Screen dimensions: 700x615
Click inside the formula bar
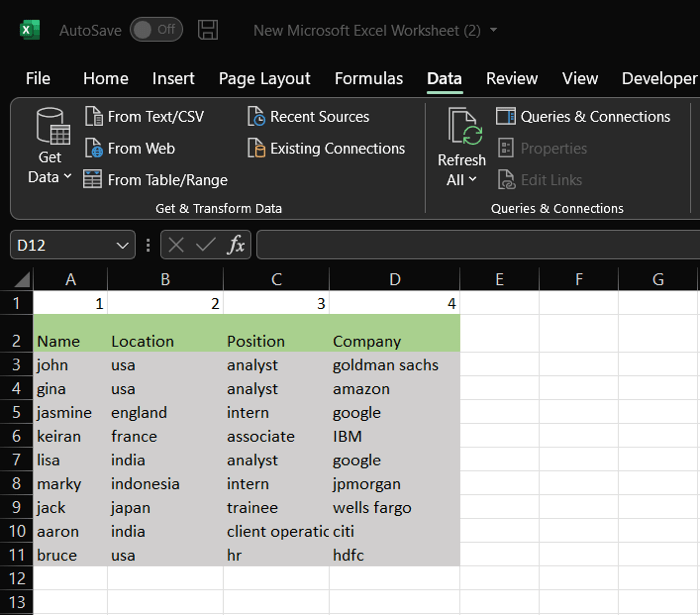point(478,245)
